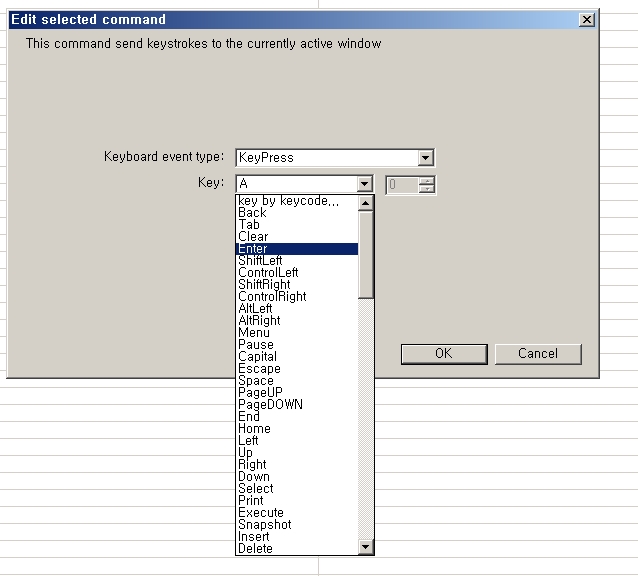This screenshot has height=576, width=638.
Task: Choose ControlRight key option
Action: click(x=297, y=297)
